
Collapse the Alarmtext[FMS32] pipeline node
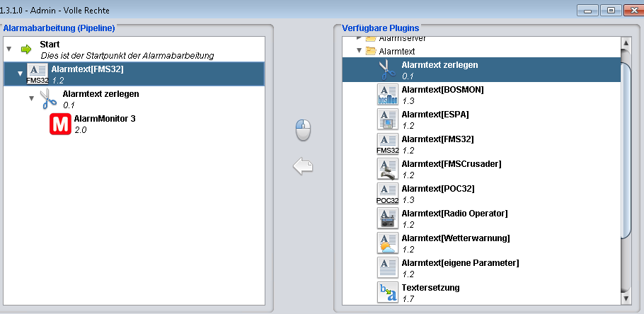[20, 74]
